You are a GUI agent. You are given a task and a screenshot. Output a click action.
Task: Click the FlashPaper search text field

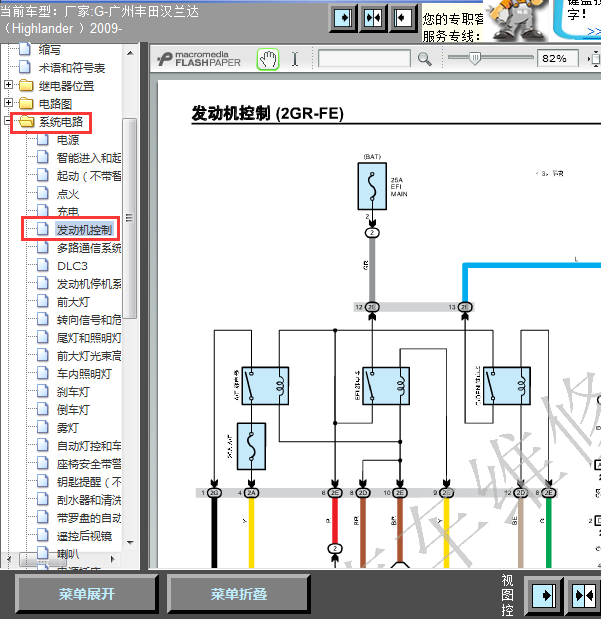[364, 59]
